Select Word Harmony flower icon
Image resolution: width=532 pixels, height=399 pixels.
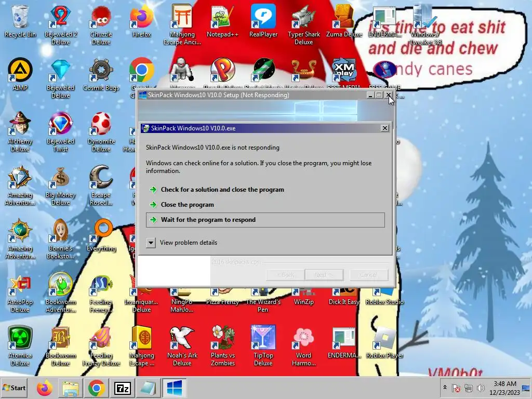[303, 346]
